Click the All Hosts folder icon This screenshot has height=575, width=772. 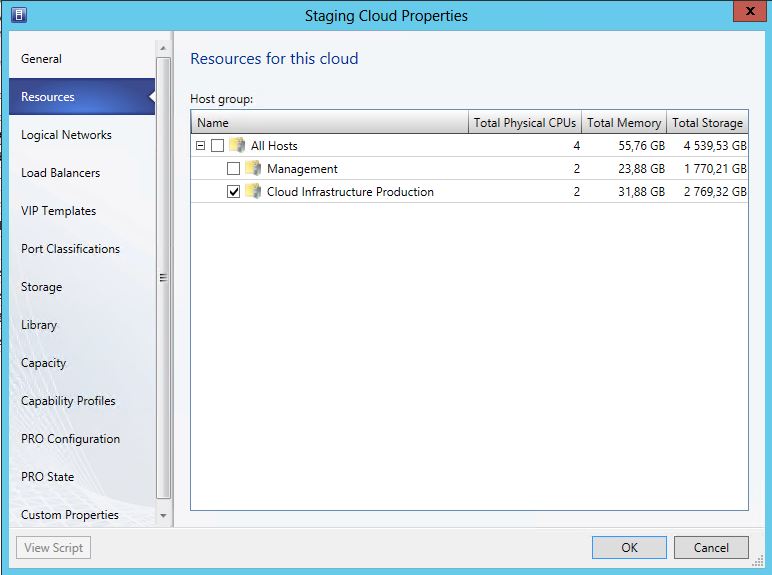pyautogui.click(x=237, y=146)
